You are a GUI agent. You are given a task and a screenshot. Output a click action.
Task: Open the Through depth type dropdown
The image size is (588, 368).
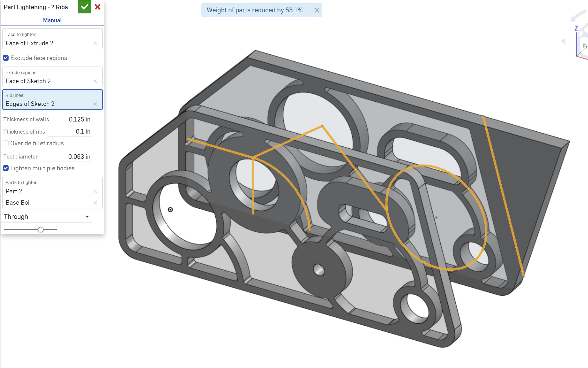[x=47, y=216]
